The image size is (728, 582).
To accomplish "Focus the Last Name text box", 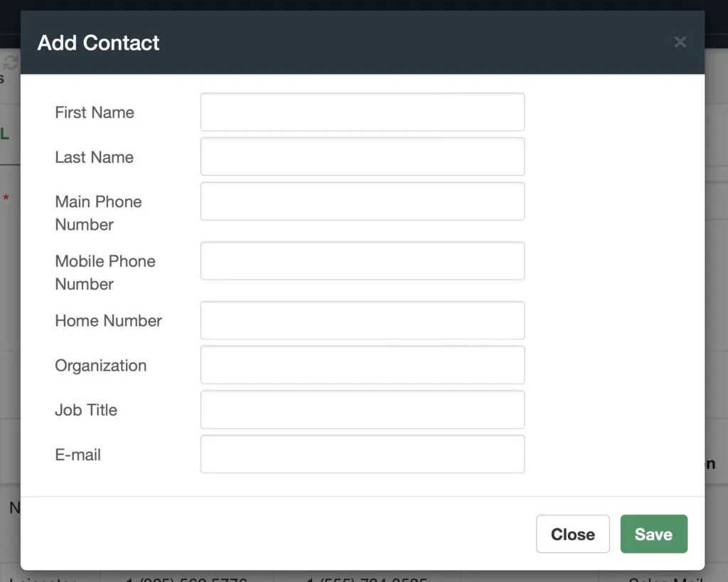I will (363, 157).
